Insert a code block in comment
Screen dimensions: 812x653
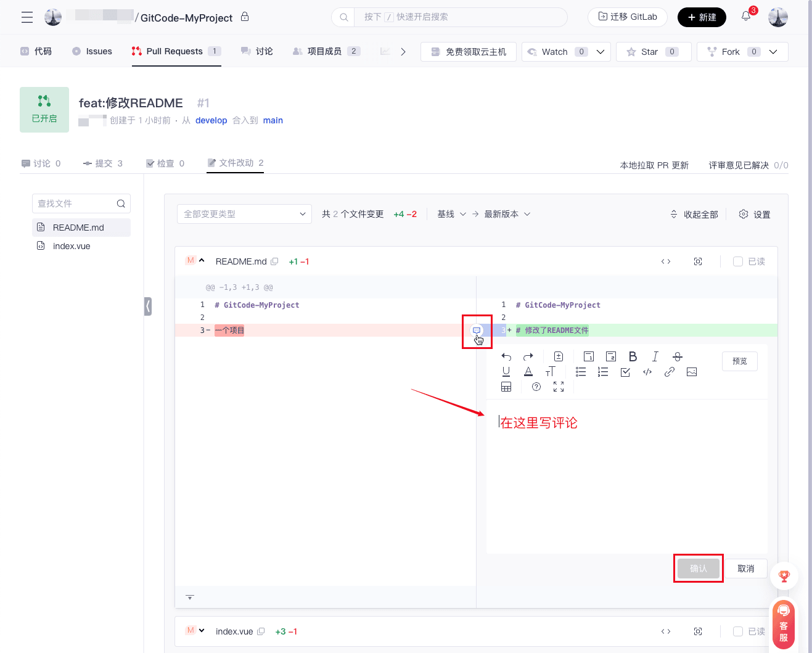coord(647,372)
